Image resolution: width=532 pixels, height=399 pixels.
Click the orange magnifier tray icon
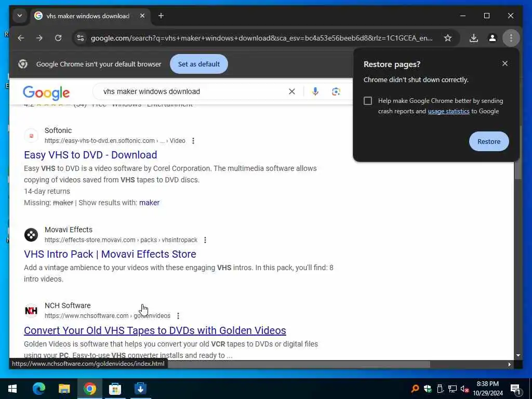[415, 389]
